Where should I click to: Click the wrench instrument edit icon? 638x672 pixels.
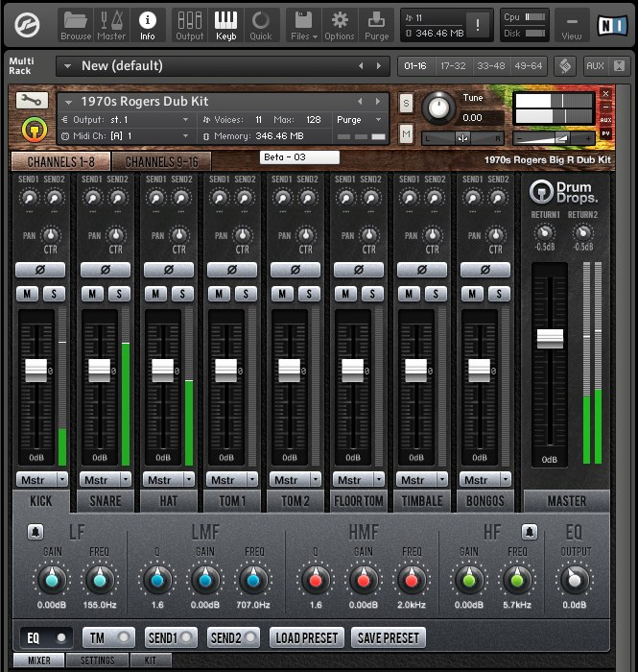tap(34, 102)
